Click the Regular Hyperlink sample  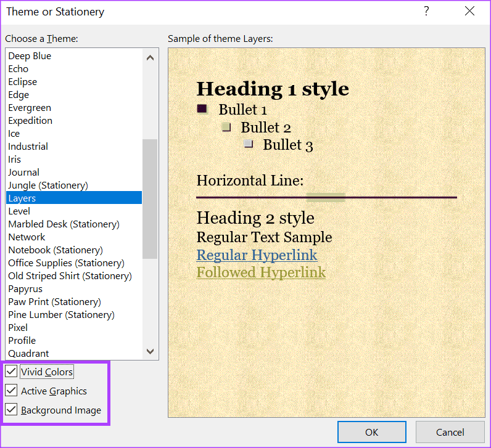257,255
